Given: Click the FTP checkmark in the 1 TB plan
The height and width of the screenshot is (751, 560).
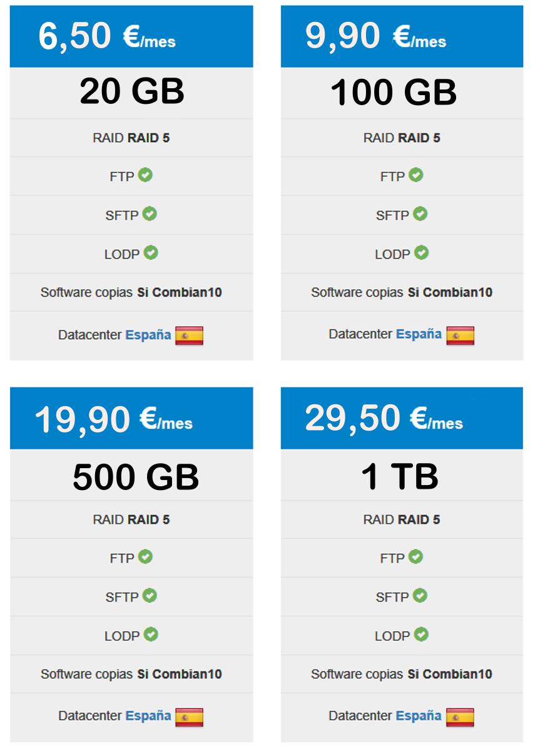Looking at the screenshot, I should pyautogui.click(x=415, y=556).
